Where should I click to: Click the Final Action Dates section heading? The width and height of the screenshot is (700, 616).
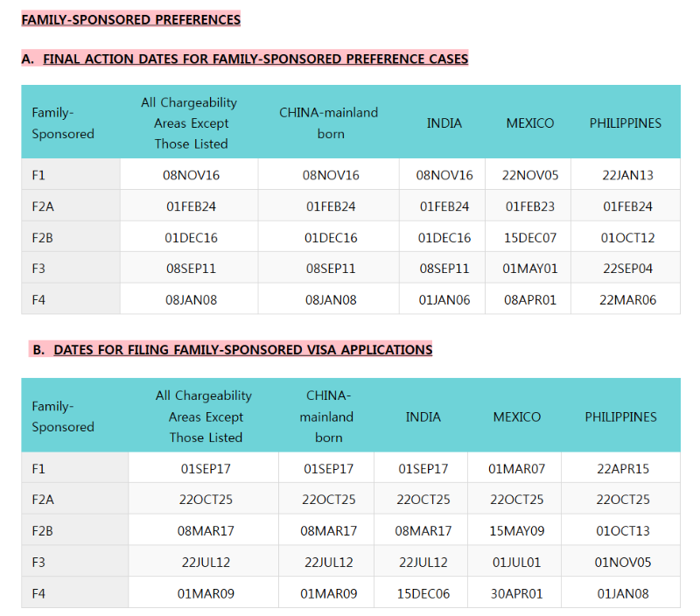click(245, 59)
